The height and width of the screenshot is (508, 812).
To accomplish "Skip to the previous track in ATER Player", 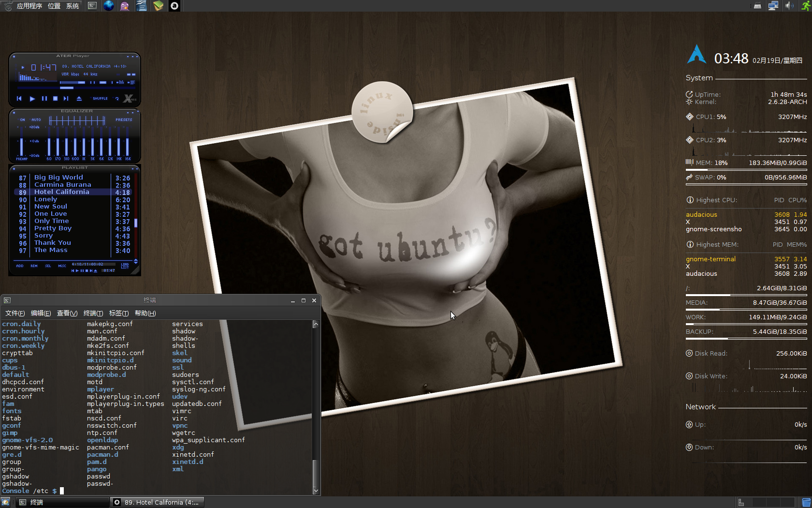I will 19,99.
